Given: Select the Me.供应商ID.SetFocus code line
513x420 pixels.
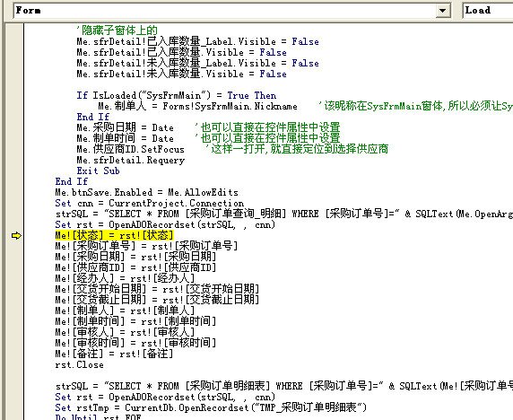Looking at the screenshot, I should click(131, 149).
